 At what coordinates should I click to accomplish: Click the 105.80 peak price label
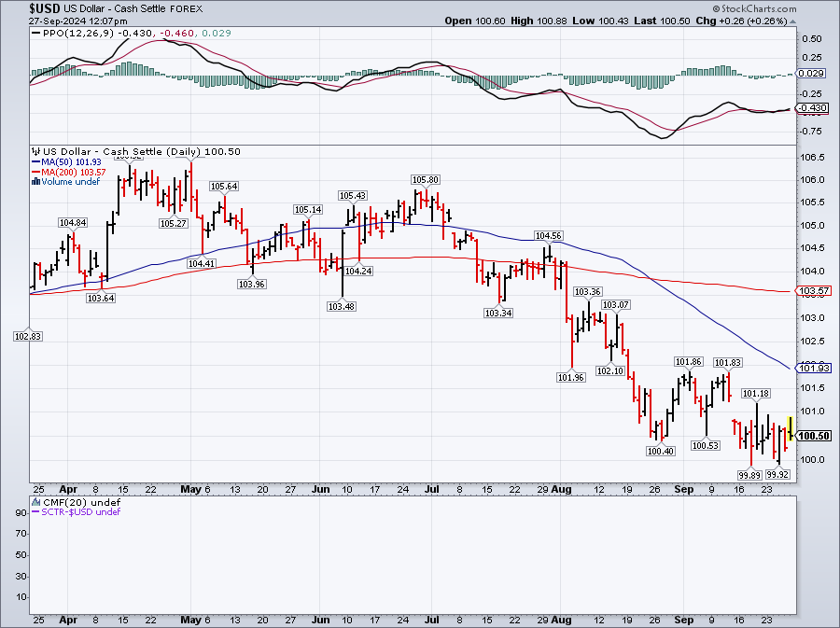(x=425, y=179)
